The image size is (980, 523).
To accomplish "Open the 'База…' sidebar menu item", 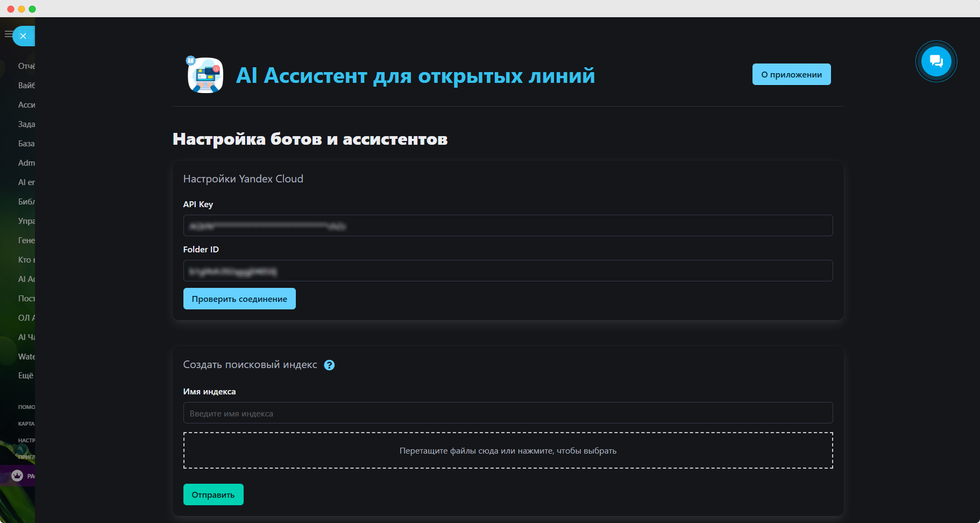I will click(x=26, y=144).
